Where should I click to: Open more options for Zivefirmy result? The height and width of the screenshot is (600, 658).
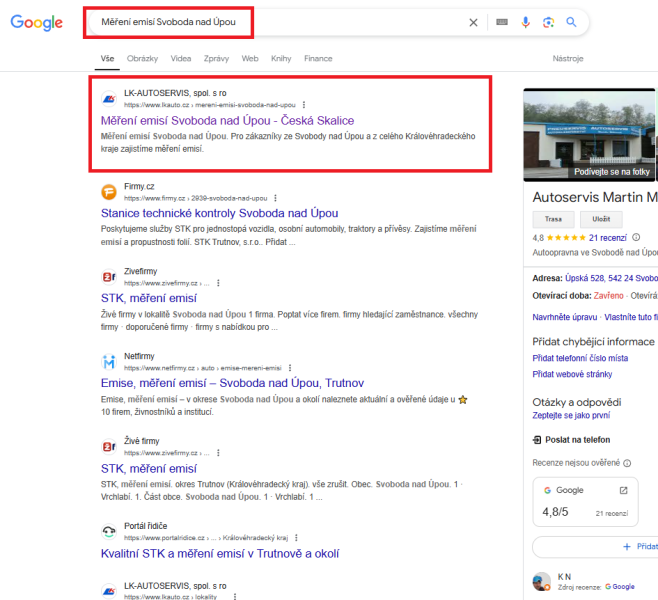coord(218,283)
